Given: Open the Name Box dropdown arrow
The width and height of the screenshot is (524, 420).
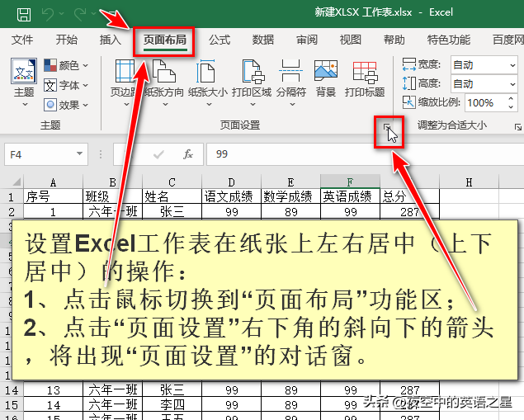Looking at the screenshot, I should coord(79,153).
